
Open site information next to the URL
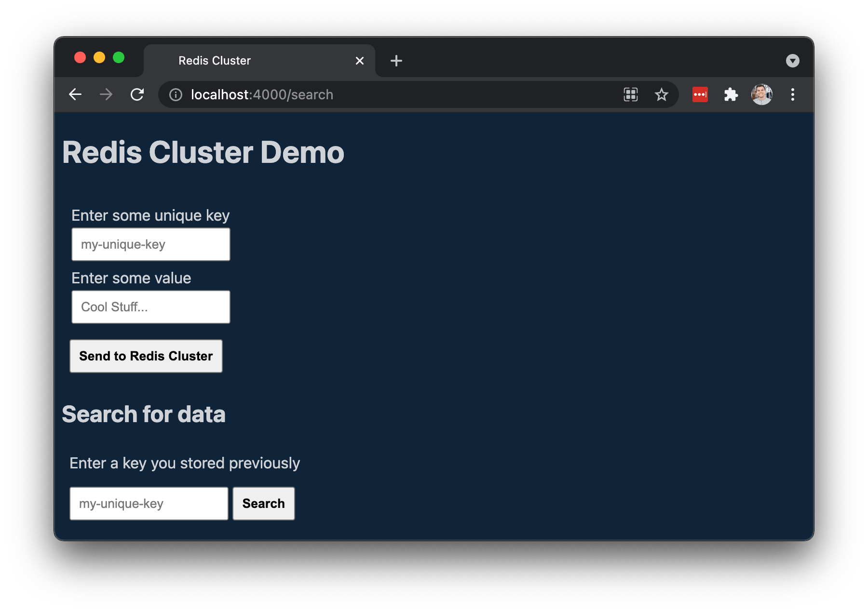(176, 94)
